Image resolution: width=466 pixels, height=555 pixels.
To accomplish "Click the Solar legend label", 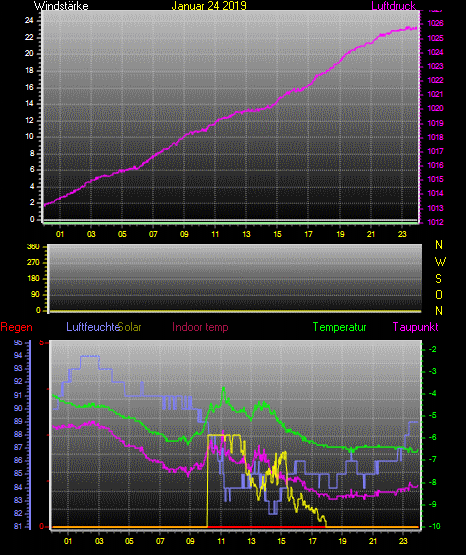I will 130,327.
